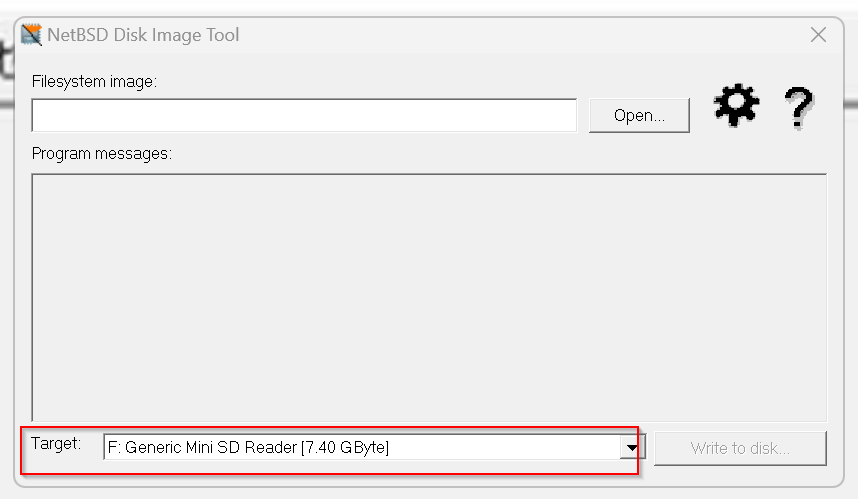
Task: Click the "NetBSD Disk Image Tool" title text
Action: [x=143, y=35]
